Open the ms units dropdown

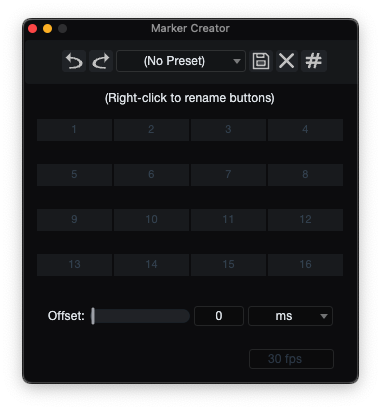290,316
